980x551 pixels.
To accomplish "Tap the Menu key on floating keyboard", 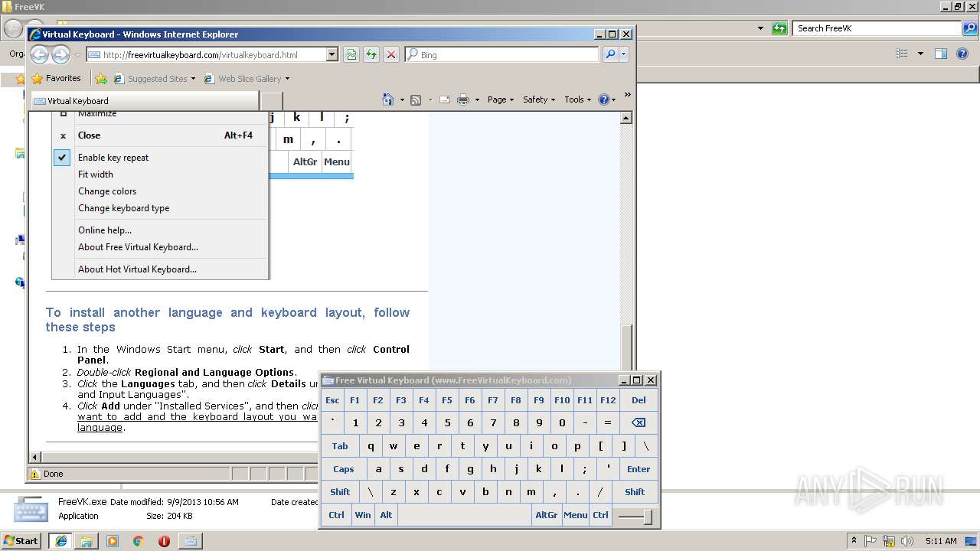I will [576, 515].
